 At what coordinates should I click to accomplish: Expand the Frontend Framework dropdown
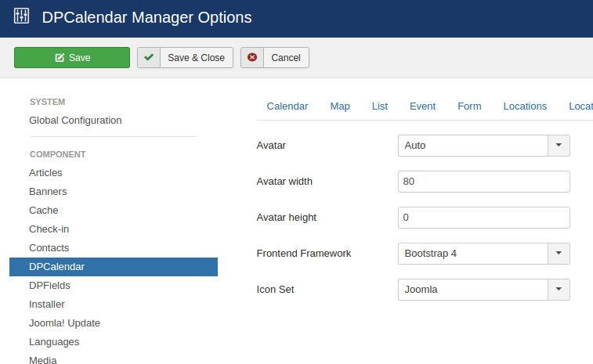[x=558, y=254]
